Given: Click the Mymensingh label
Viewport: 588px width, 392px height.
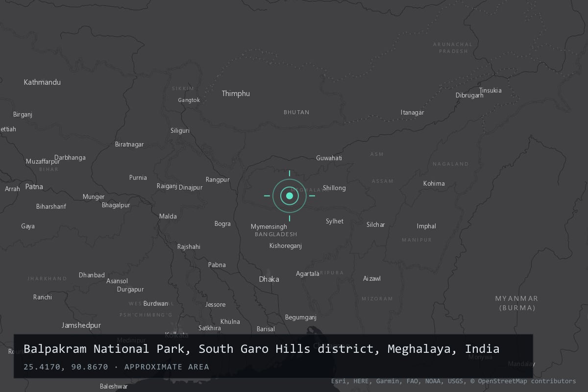Looking at the screenshot, I should point(269,227).
